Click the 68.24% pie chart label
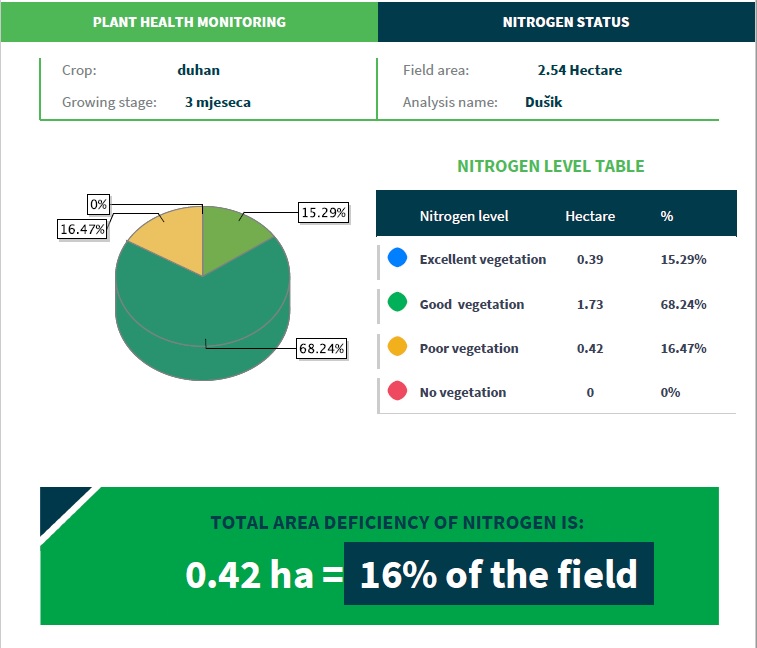The image size is (757, 648). coord(322,349)
